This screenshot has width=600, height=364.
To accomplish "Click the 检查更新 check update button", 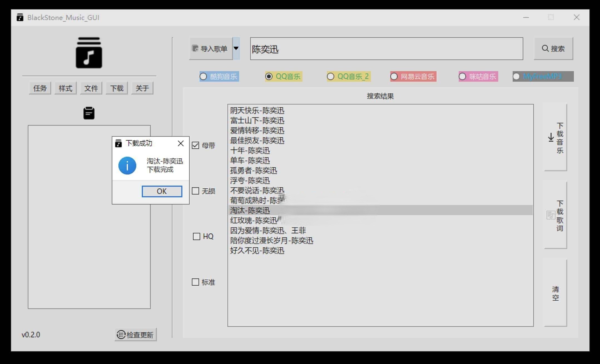I will (x=136, y=335).
